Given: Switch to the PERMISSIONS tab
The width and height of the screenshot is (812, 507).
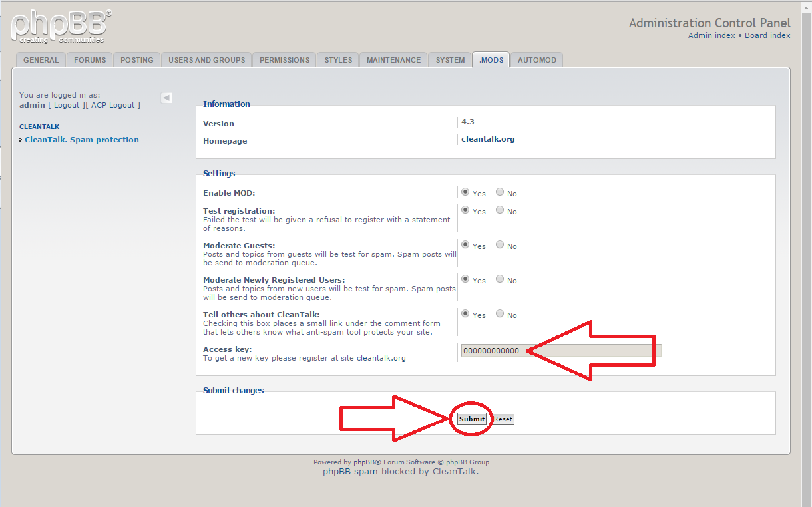Looking at the screenshot, I should point(284,59).
